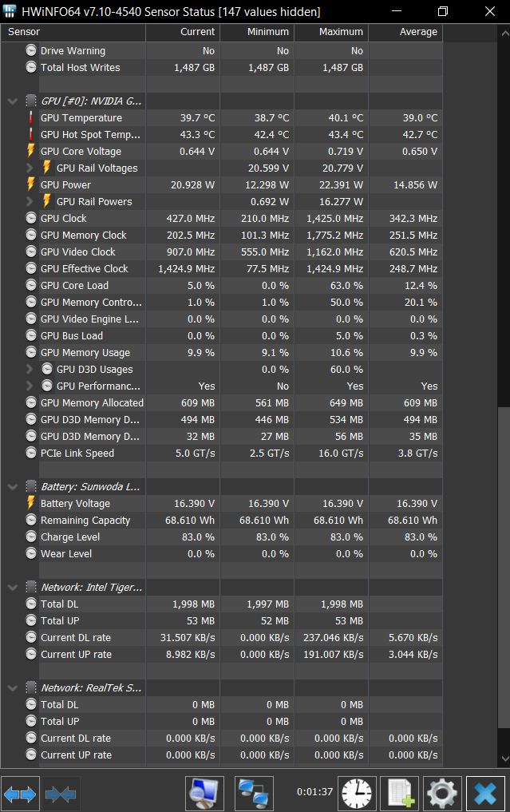Click the GPU Clock round sensor icon
The image size is (510, 812).
click(x=31, y=218)
